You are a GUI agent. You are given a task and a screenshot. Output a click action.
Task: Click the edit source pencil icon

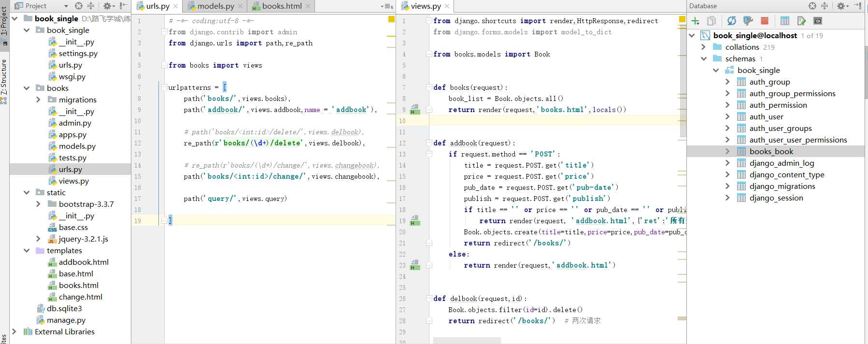coord(801,21)
